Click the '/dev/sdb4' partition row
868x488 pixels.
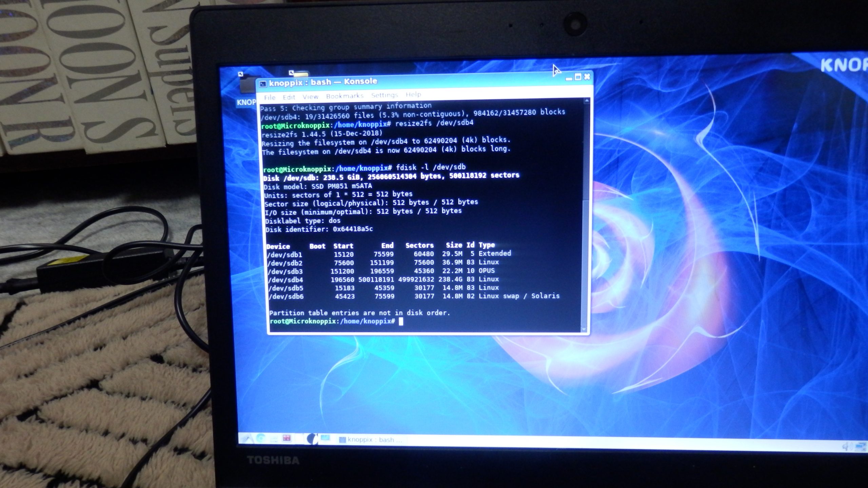[383, 280]
